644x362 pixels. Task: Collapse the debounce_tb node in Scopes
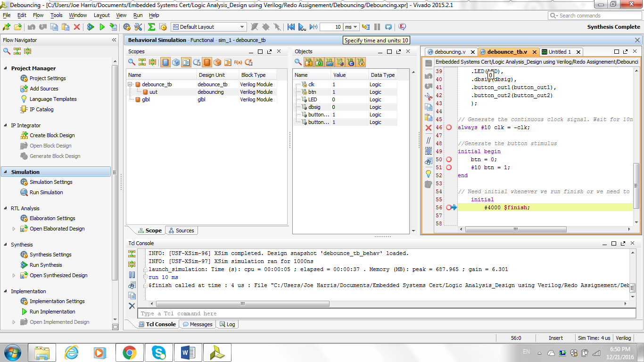click(x=130, y=84)
